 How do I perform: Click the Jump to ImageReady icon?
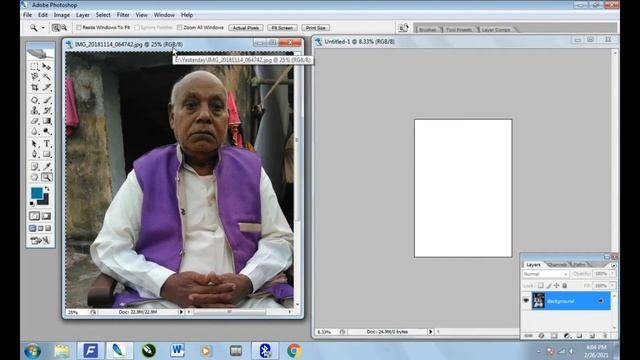click(40, 240)
